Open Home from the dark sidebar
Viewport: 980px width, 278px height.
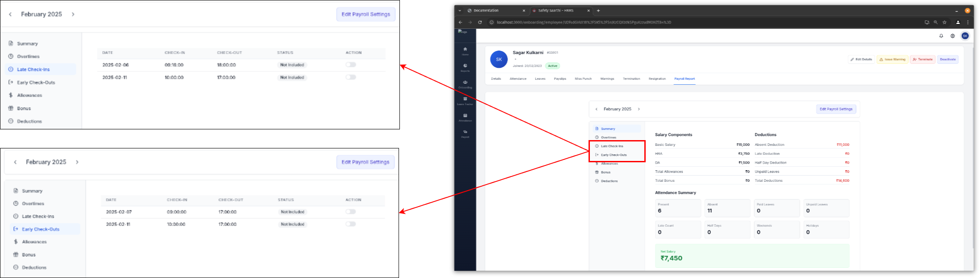465,50
